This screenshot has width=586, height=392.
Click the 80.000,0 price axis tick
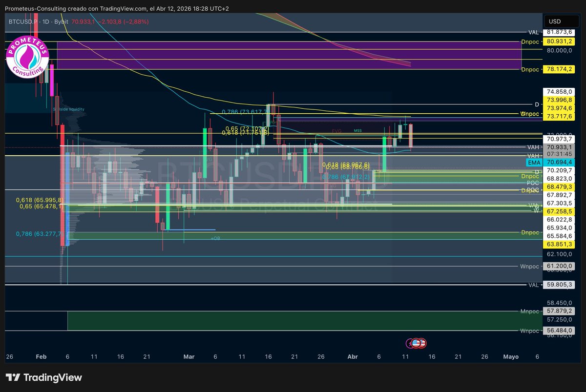(x=559, y=50)
